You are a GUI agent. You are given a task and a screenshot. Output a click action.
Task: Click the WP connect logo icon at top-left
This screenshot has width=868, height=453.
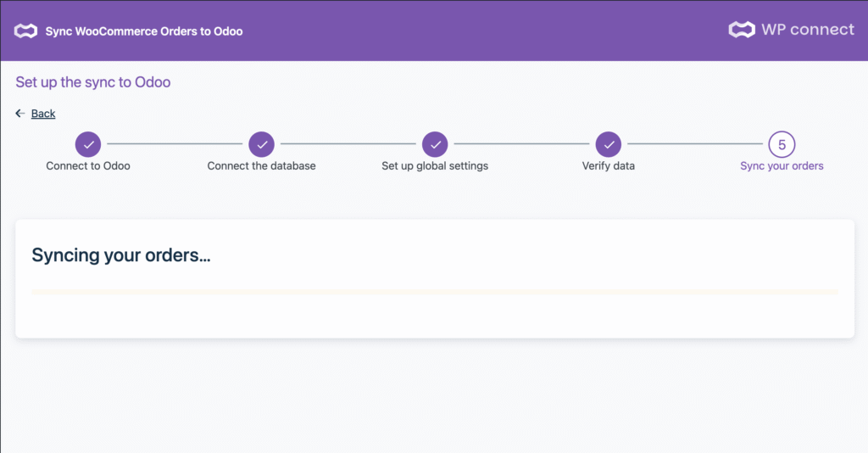[26, 31]
